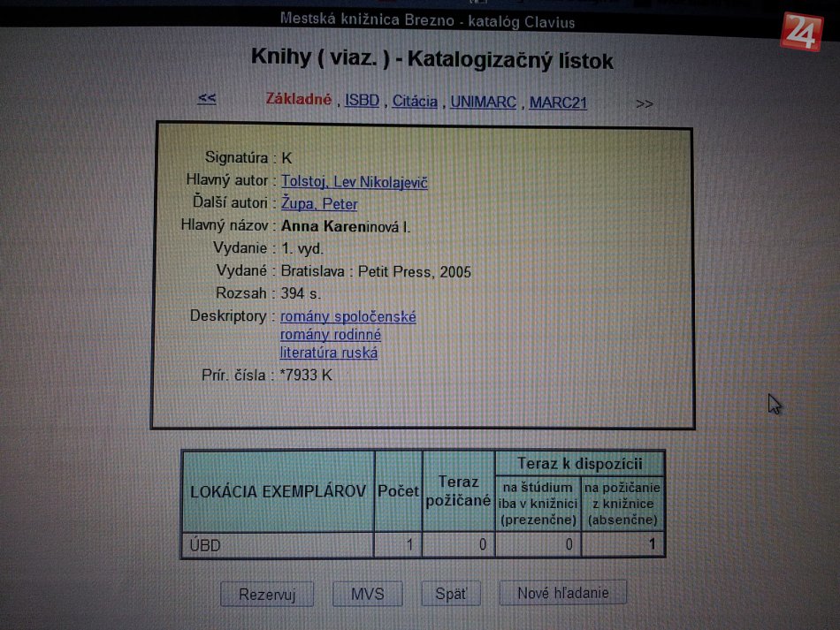Switch to UNIMARC record view
Screen dimensions: 840x630
[x=483, y=102]
